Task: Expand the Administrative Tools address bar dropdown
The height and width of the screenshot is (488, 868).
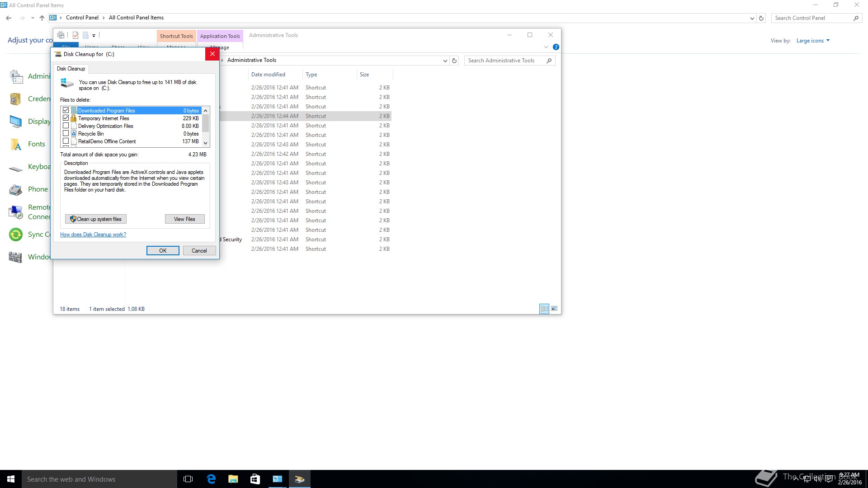Action: click(445, 61)
